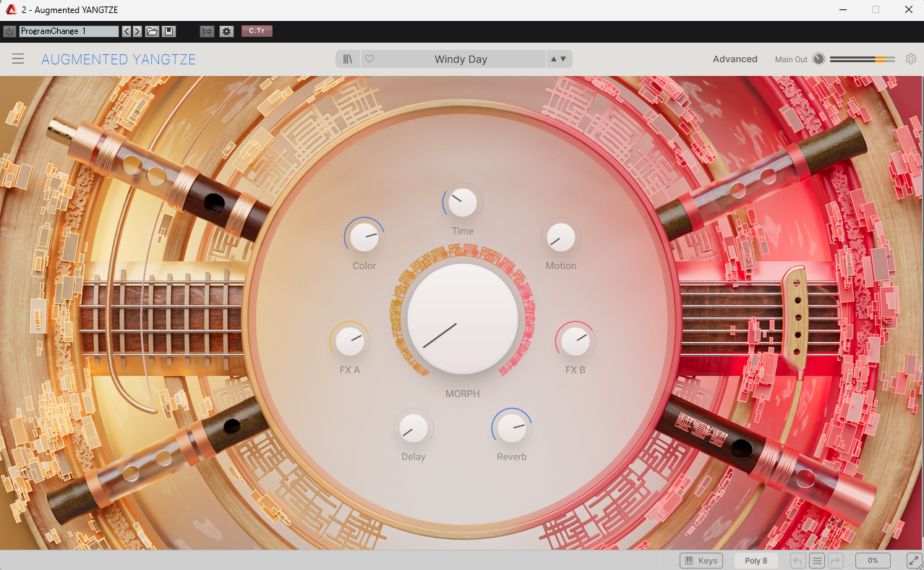The image size is (924, 570).
Task: Open the host plugin settings gear
Action: click(226, 31)
